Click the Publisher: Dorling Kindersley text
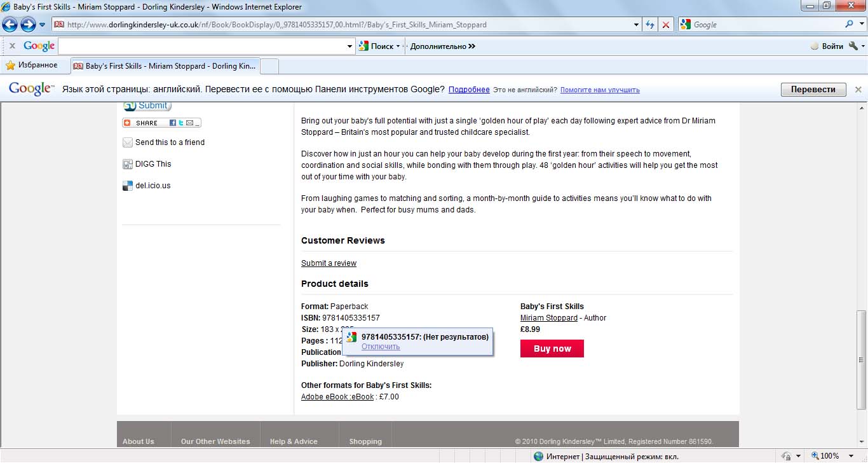 [x=352, y=364]
